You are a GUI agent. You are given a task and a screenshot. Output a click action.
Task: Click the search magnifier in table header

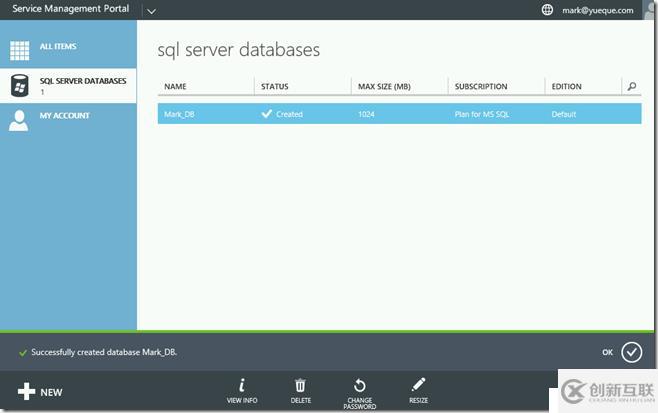tap(632, 86)
